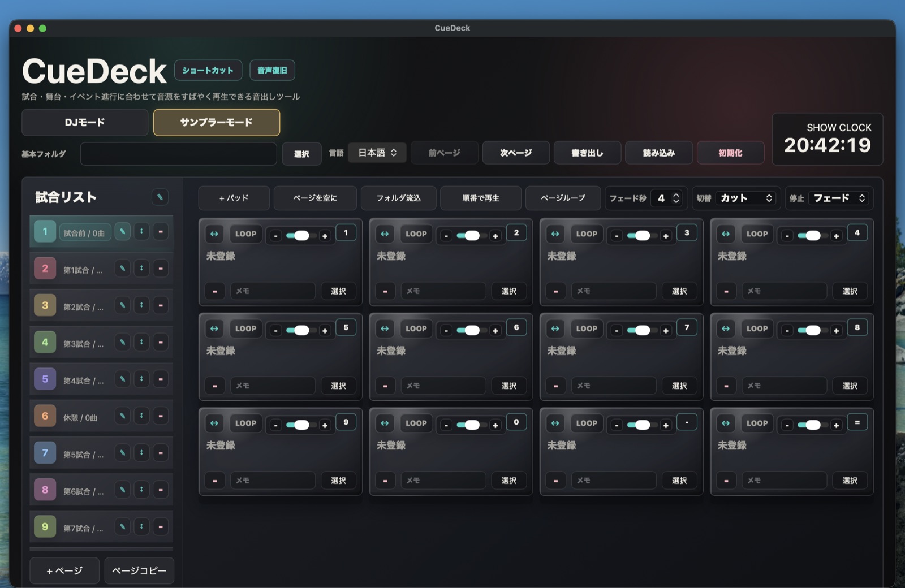The width and height of the screenshot is (905, 588).
Task: Open the ショートカット panel
Action: pos(208,70)
